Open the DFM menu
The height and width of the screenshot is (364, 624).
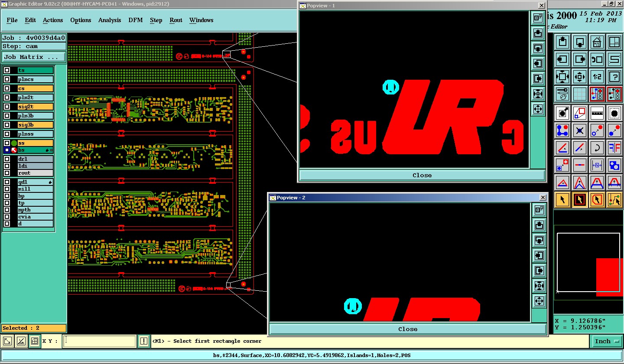[135, 20]
